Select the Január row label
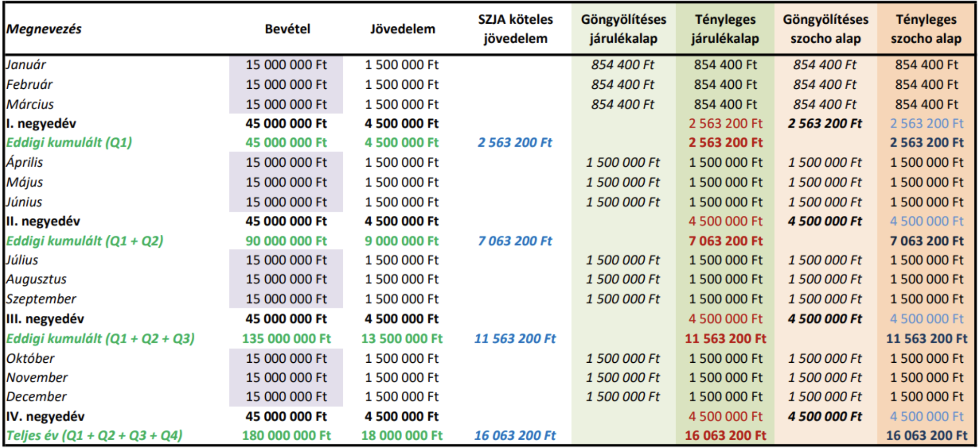This screenshot has width=980, height=448. (26, 65)
